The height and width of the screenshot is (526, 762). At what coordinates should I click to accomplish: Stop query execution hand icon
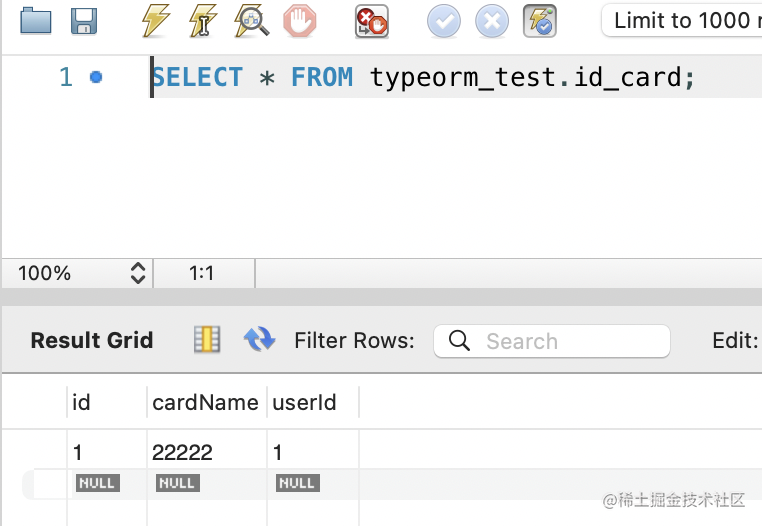(x=299, y=21)
